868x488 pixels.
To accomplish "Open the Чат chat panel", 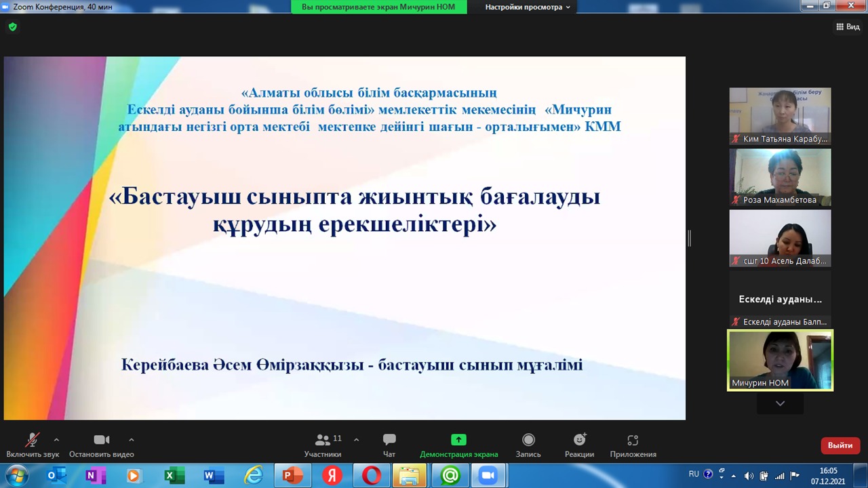I will coord(389,445).
